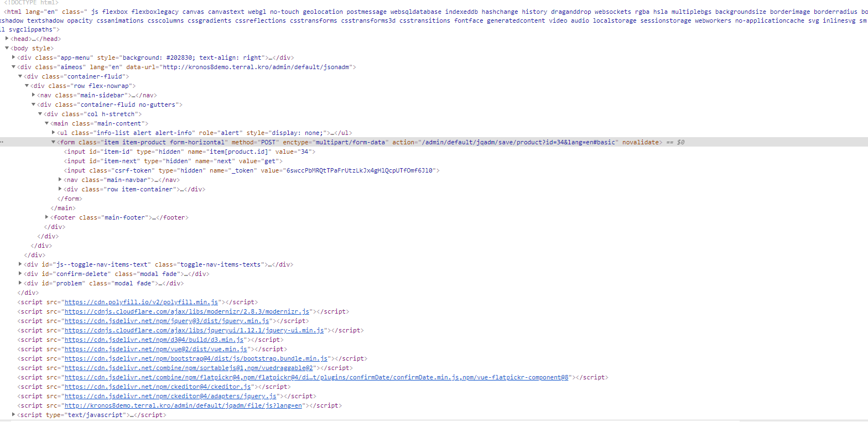Click the novalidate attribute on the form

[641, 142]
